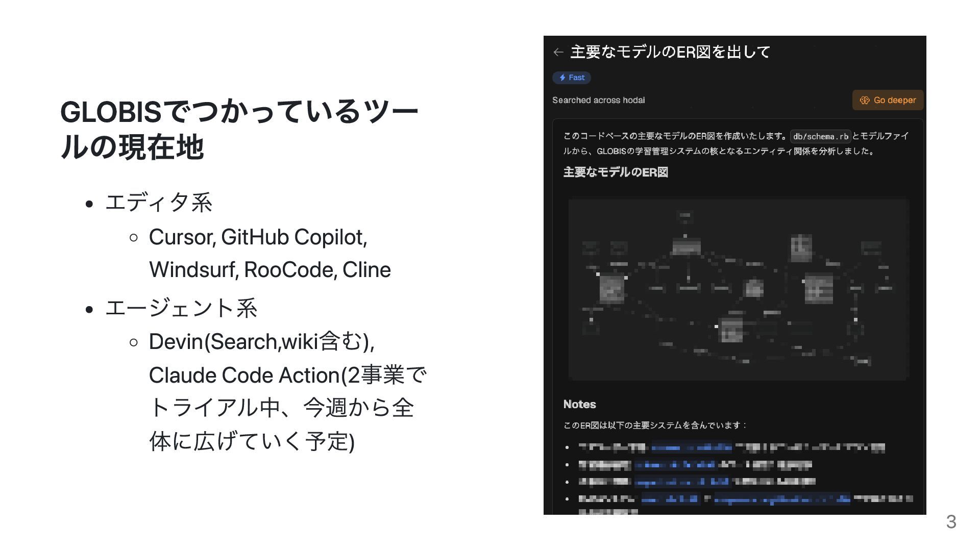Click the heading 主要なモデルのER図
The image size is (980, 551).
pyautogui.click(x=616, y=172)
